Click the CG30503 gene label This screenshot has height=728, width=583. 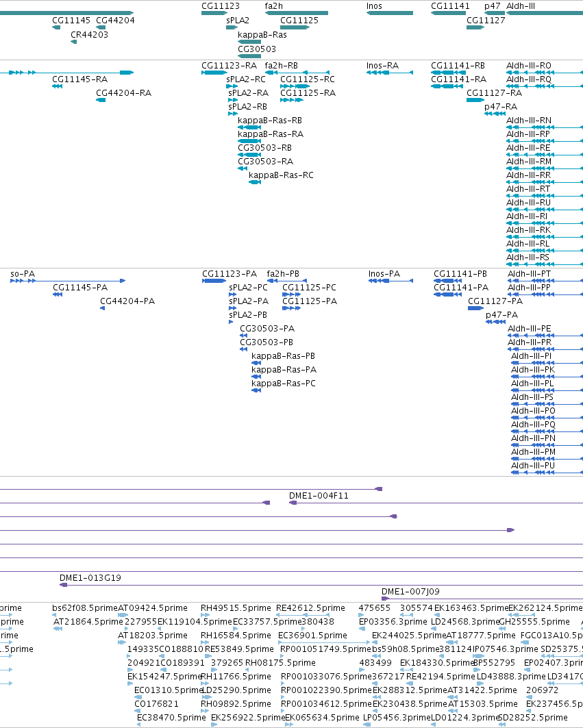[x=256, y=49]
